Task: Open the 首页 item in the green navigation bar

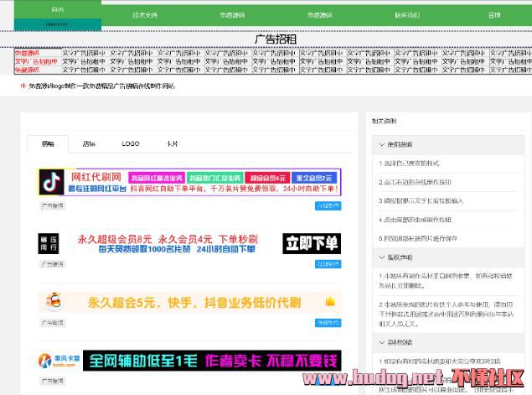Action: click(58, 9)
